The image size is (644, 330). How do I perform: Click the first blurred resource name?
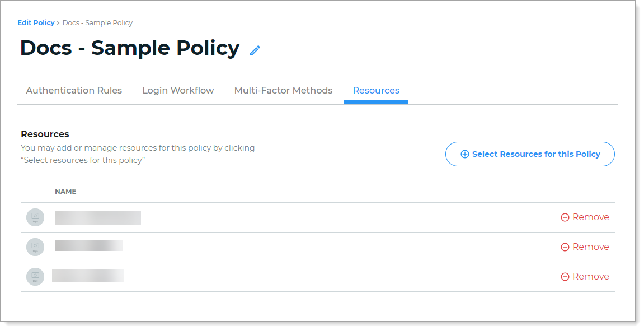coord(98,218)
